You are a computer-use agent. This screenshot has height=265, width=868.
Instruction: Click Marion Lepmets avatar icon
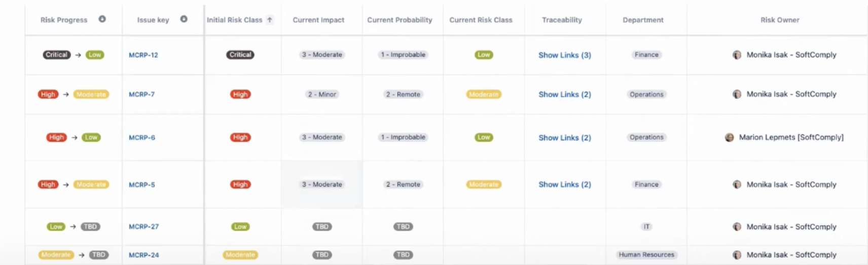pos(729,137)
